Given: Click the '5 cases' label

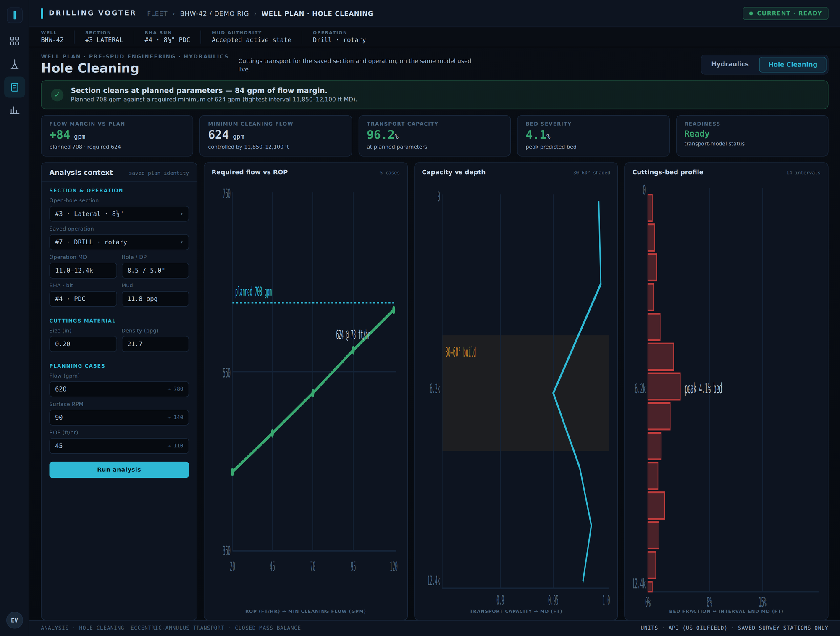Looking at the screenshot, I should (390, 173).
